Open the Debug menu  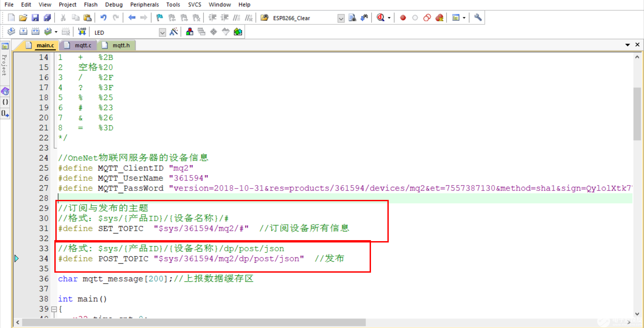point(114,5)
